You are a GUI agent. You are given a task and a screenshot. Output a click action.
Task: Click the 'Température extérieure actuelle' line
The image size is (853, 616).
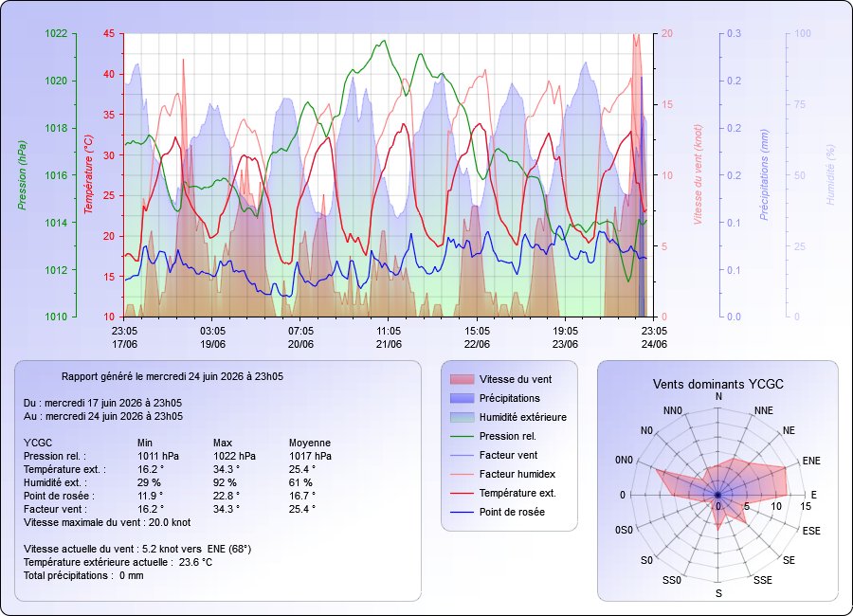point(118,562)
